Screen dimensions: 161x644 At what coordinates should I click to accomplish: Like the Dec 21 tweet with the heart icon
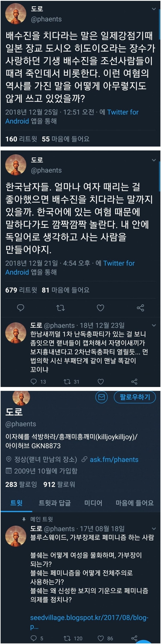coord(101,308)
